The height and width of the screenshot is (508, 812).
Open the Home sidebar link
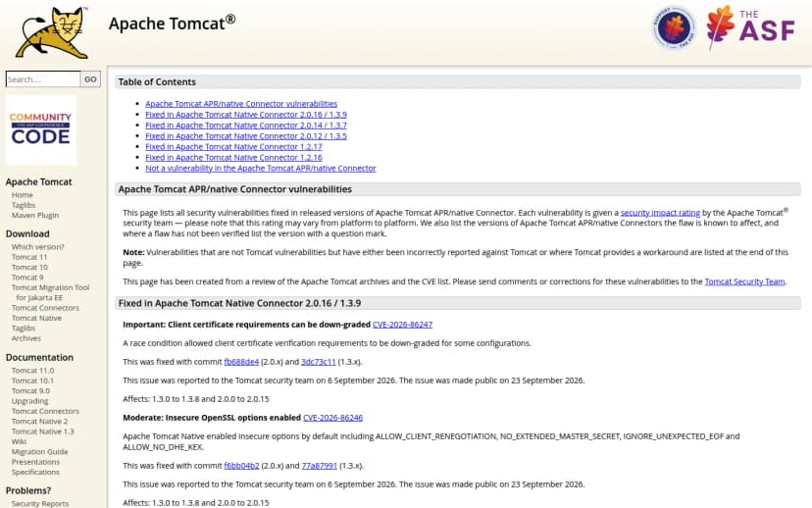tap(23, 195)
